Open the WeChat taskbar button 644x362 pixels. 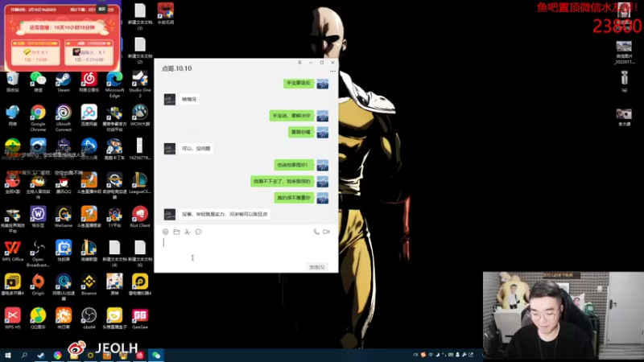pos(156,356)
